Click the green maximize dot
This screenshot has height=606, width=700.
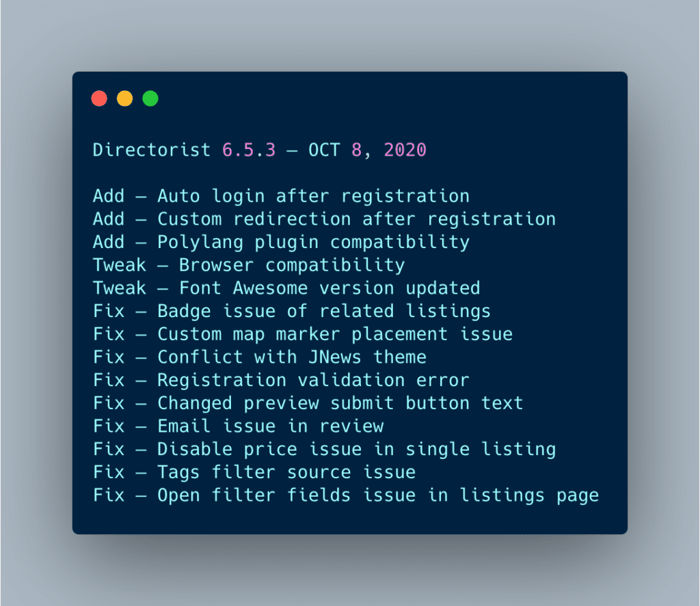[x=150, y=98]
